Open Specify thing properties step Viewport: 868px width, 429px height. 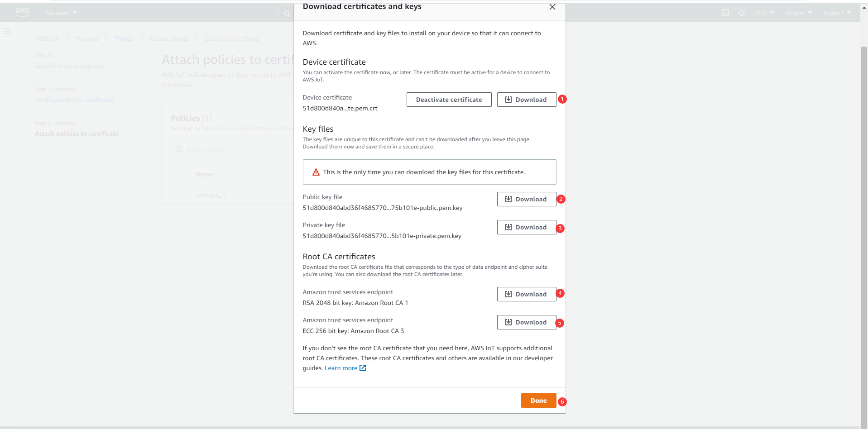point(69,66)
